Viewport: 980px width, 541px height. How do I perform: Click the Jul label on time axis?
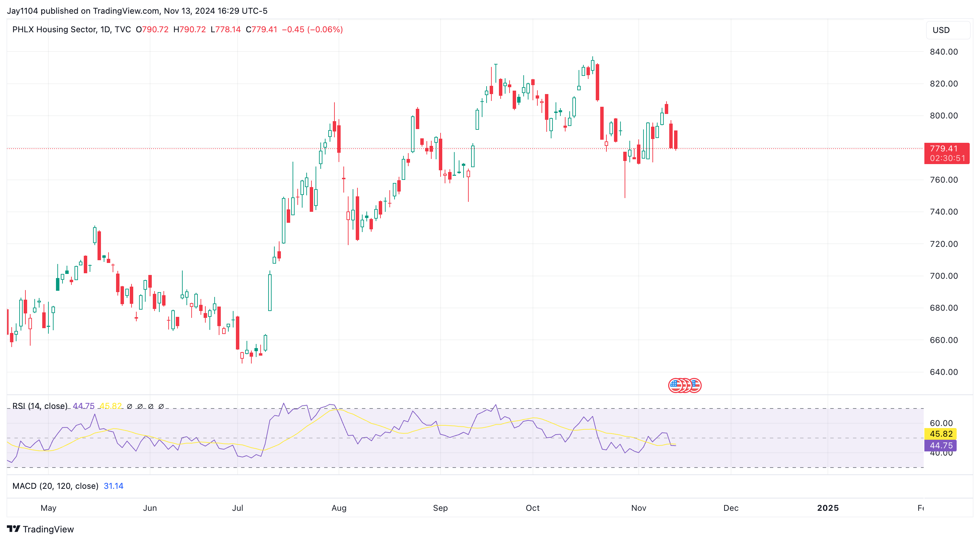click(238, 508)
